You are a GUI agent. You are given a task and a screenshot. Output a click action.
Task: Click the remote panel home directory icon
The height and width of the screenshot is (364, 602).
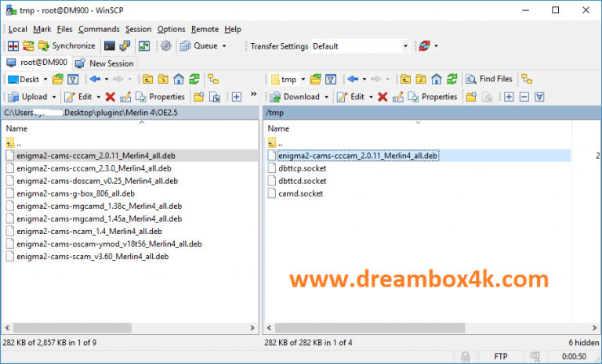tap(437, 79)
